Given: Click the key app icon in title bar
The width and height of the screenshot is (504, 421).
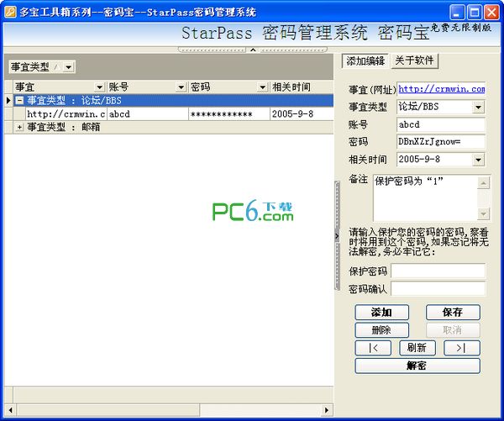Looking at the screenshot, I should click(x=10, y=12).
